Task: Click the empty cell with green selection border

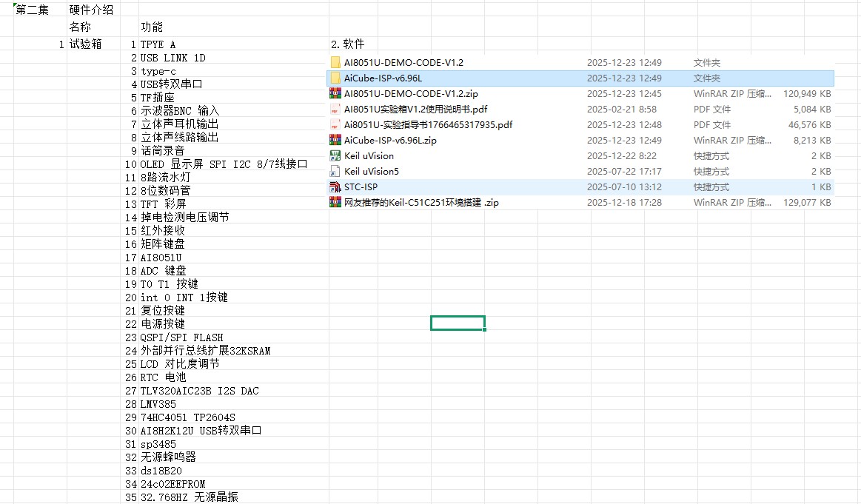Action: tap(457, 323)
